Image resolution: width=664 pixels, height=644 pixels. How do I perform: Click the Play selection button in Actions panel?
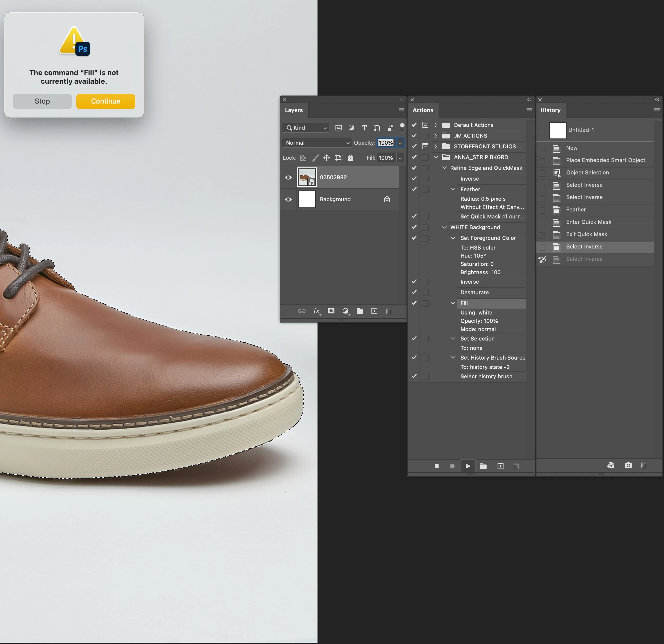[x=468, y=466]
